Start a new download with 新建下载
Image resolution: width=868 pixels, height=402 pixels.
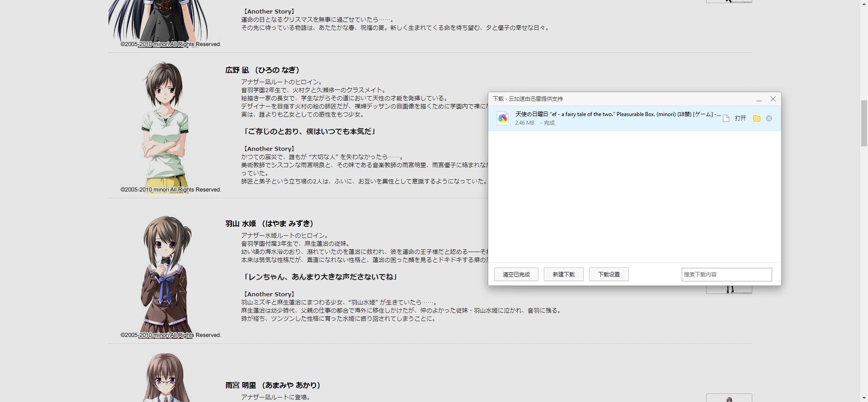563,274
